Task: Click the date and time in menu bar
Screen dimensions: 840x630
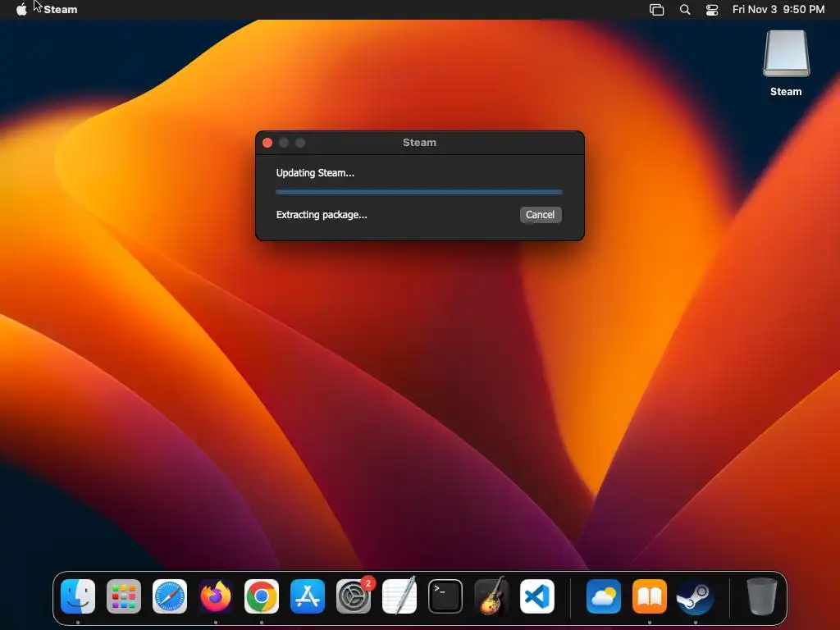Action: coord(778,9)
